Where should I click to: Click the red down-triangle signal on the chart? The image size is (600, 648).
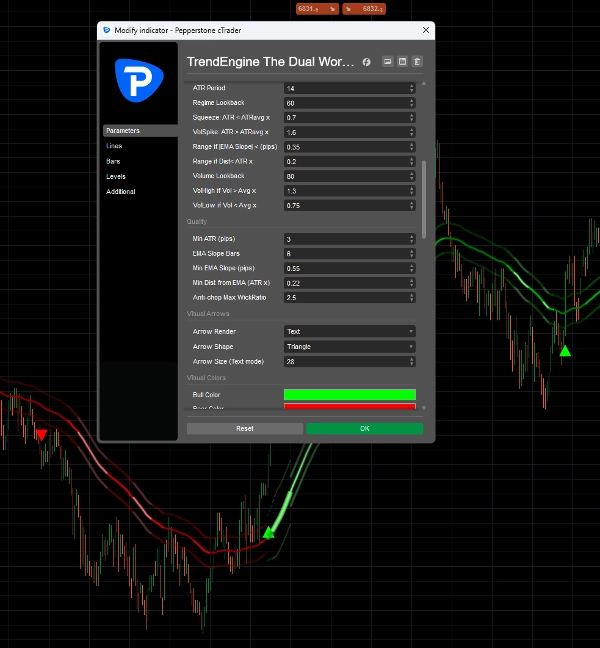[x=41, y=434]
